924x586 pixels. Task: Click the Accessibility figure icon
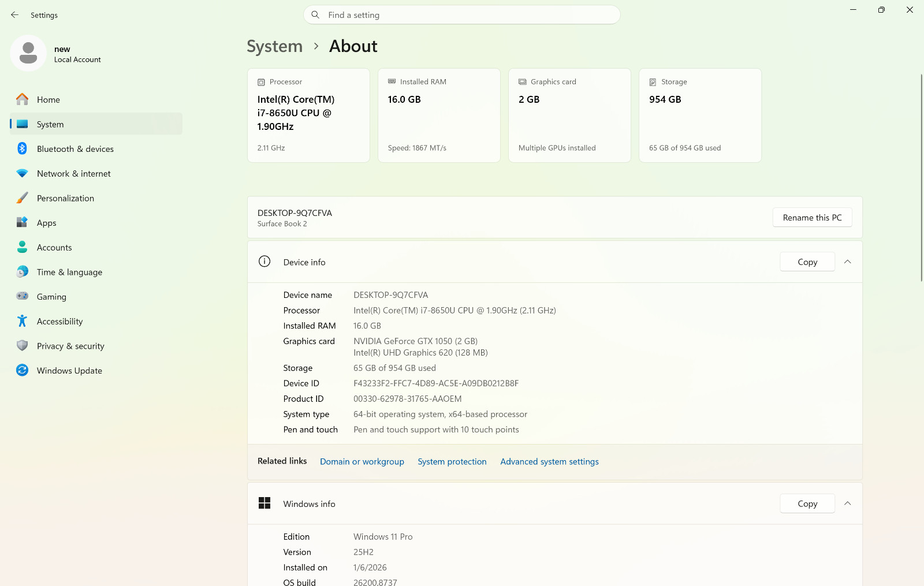pyautogui.click(x=22, y=321)
